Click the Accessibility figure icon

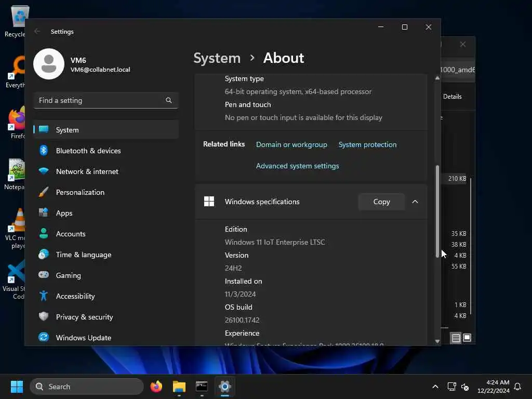[44, 296]
